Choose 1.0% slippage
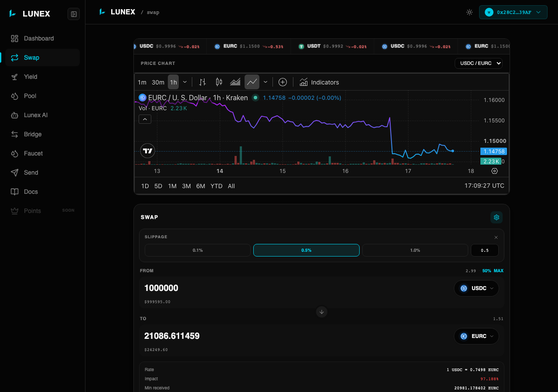This screenshot has height=392, width=558. pyautogui.click(x=415, y=250)
